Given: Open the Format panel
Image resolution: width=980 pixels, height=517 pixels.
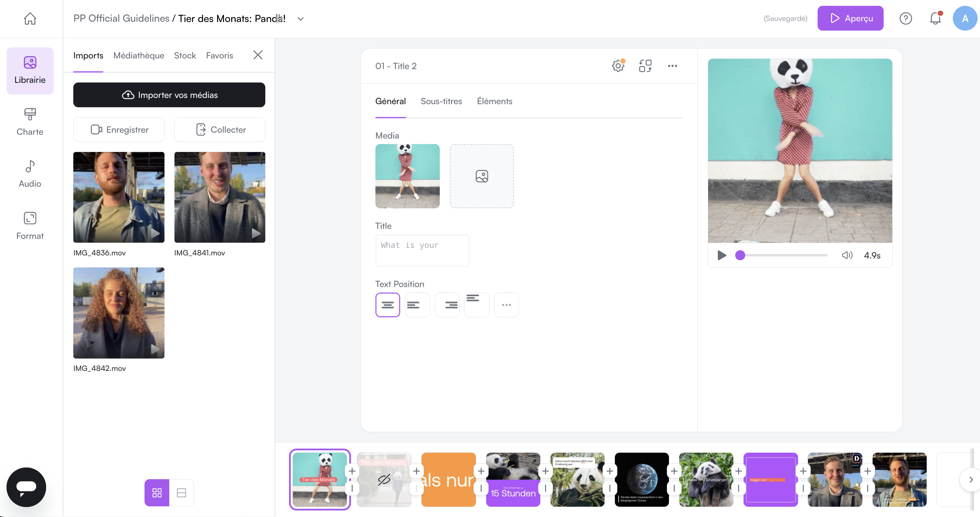Looking at the screenshot, I should coord(30,226).
